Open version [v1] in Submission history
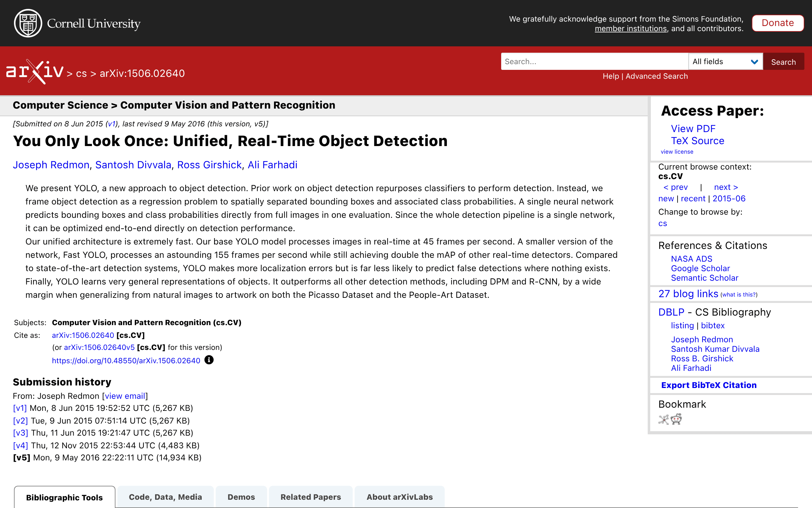Viewport: 812px width, 508px height. [20, 408]
